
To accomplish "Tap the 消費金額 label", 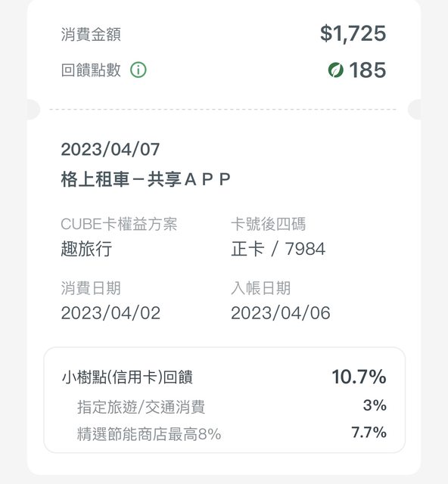I will 91,34.
